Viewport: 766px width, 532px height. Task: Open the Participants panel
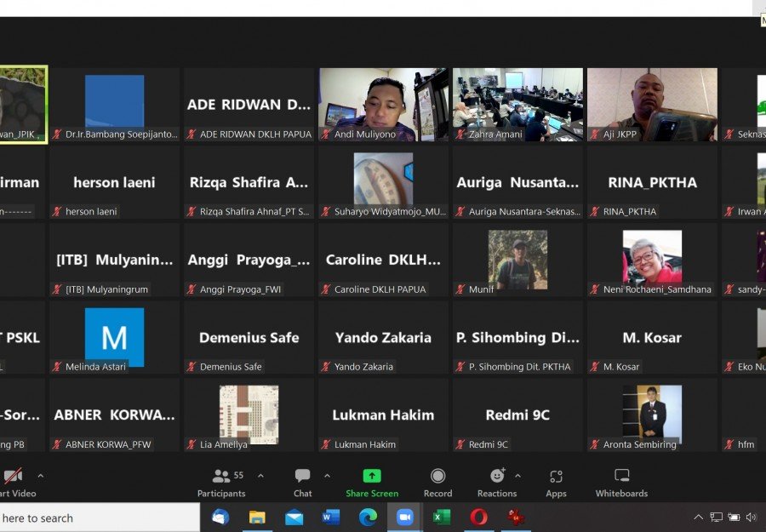point(221,482)
